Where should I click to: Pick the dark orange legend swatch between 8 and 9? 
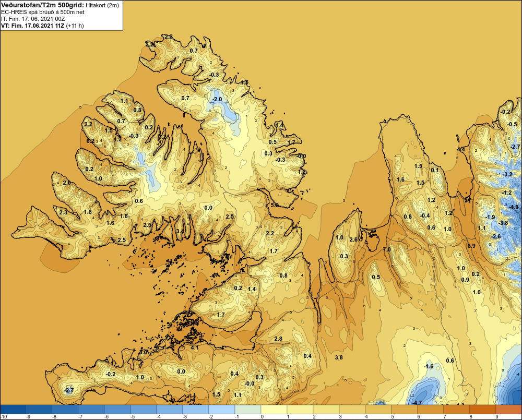(483, 409)
